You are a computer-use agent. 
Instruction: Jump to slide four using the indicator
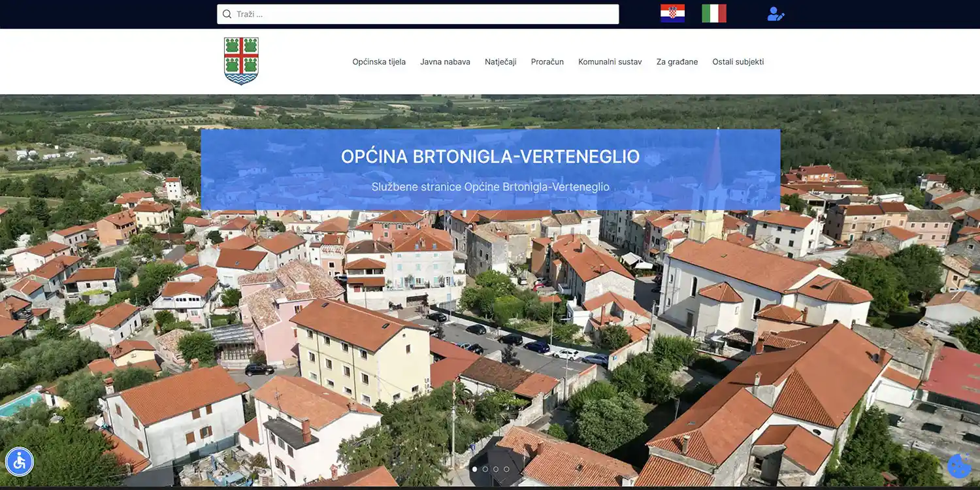click(x=506, y=468)
